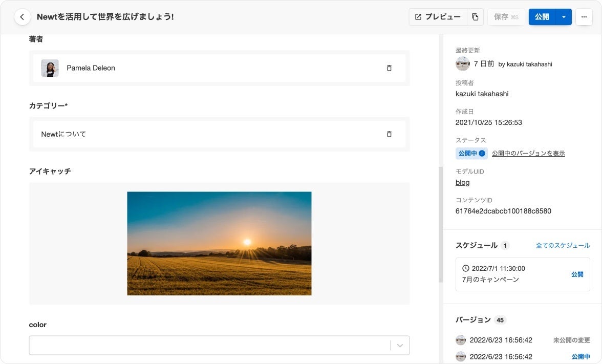This screenshot has height=364, width=602.
Task: Open the three-dot more options menu
Action: [x=584, y=17]
